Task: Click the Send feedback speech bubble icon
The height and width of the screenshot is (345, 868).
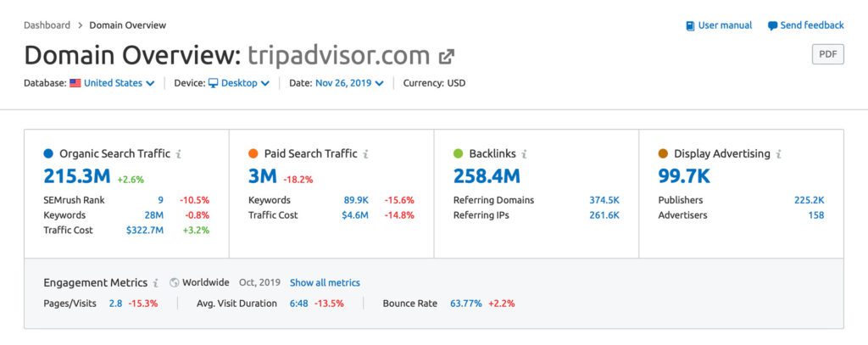Action: click(x=773, y=26)
